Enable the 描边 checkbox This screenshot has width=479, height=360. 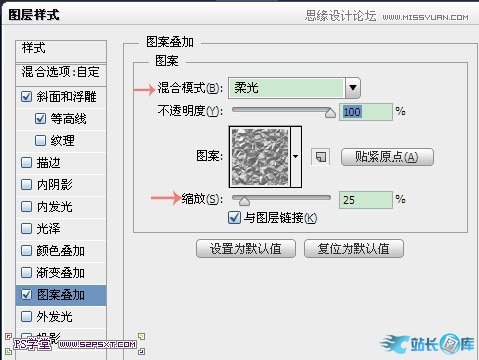click(26, 163)
